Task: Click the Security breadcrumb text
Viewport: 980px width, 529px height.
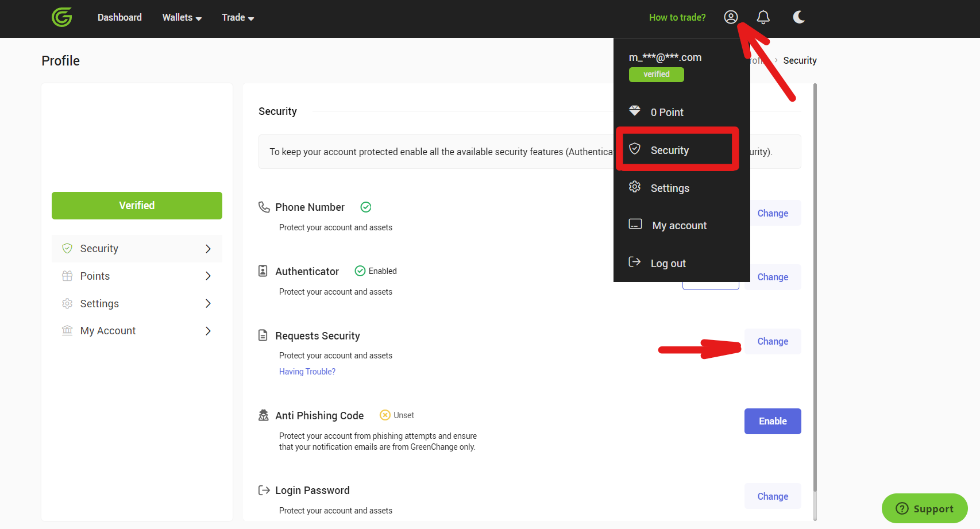Action: pyautogui.click(x=800, y=60)
